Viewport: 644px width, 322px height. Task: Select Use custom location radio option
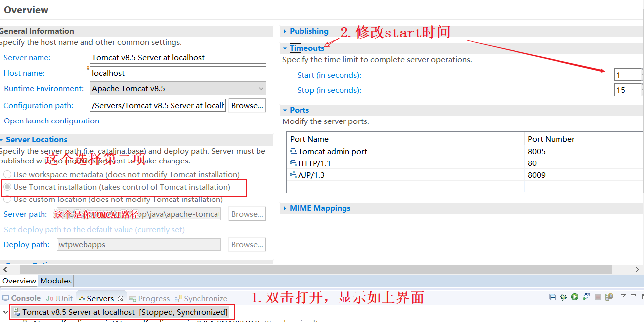click(7, 200)
